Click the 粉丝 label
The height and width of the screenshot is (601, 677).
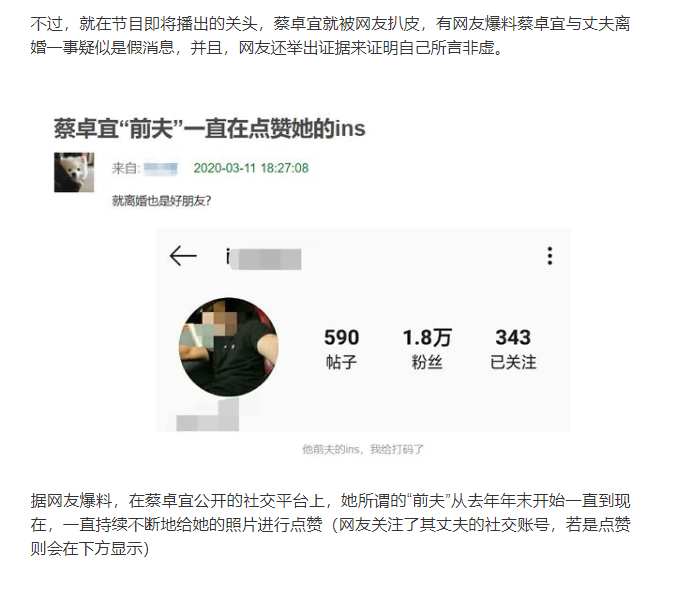click(x=427, y=362)
